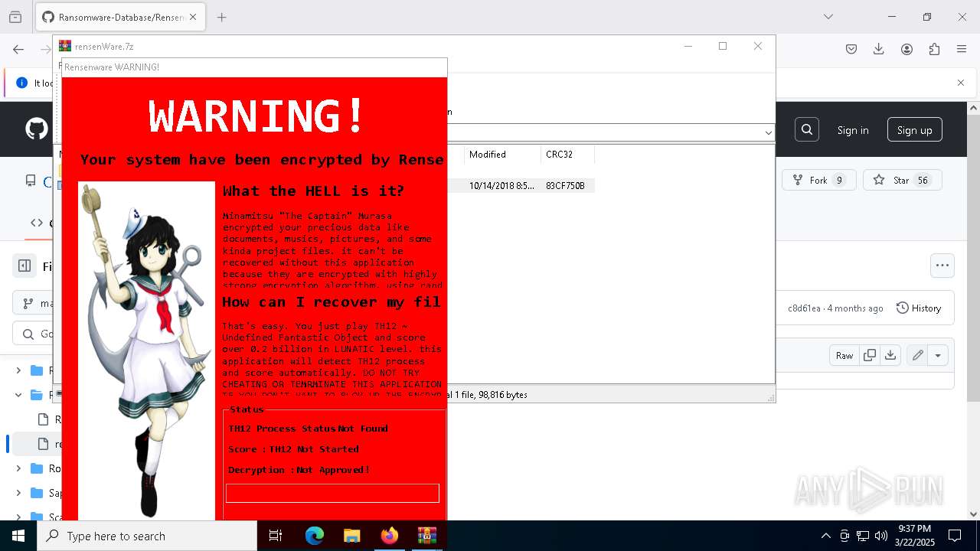Select the 83CF750B file row in WinRAR

coord(521,185)
